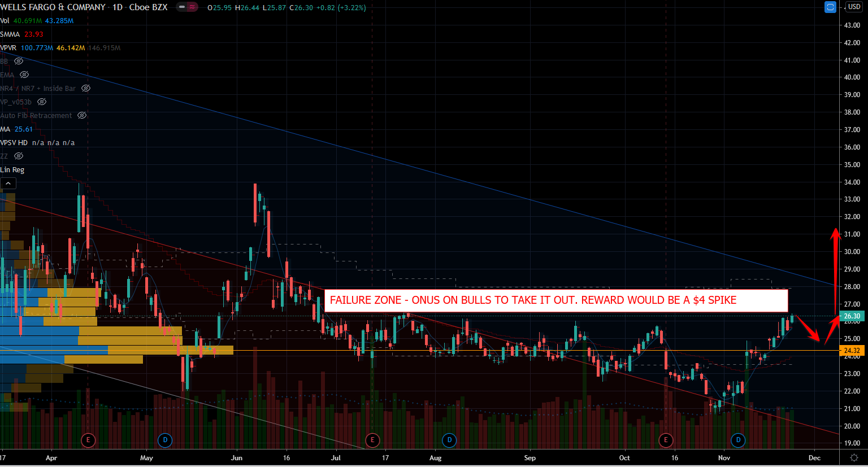This screenshot has width=868, height=467.
Task: Toggle VP_v053b visibility eye icon
Action: (42, 102)
